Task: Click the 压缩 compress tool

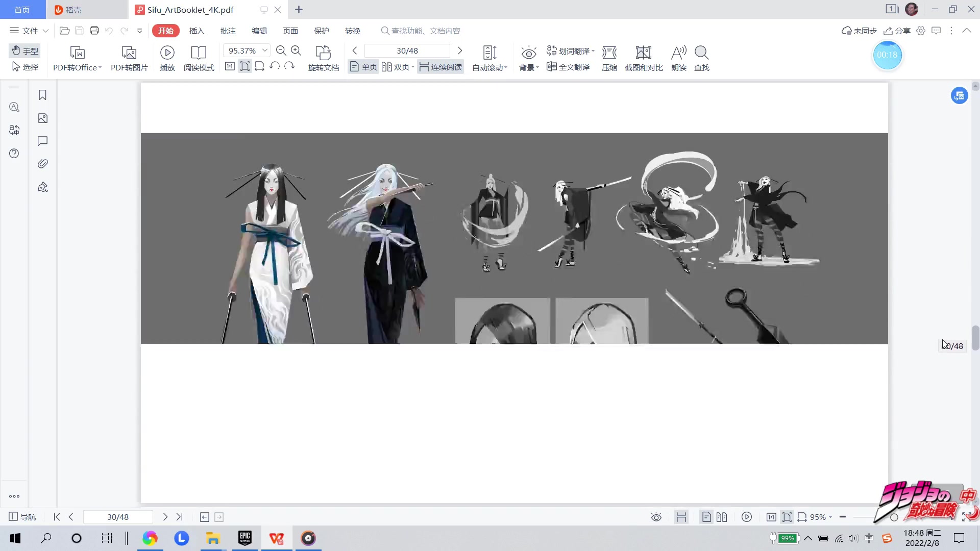Action: [x=609, y=58]
